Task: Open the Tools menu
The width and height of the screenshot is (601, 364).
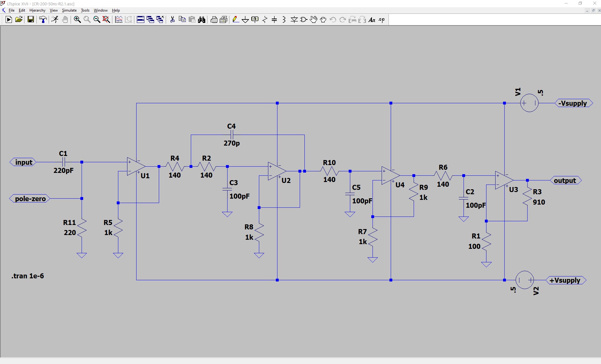Action: pos(85,10)
